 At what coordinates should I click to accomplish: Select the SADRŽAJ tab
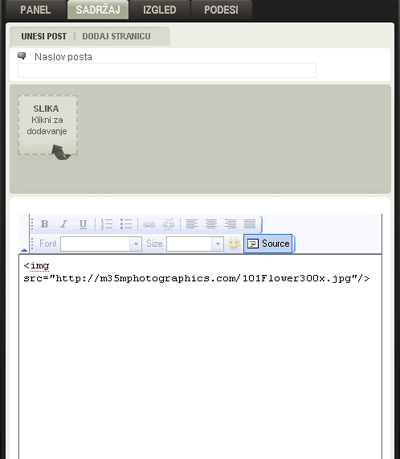tap(98, 10)
